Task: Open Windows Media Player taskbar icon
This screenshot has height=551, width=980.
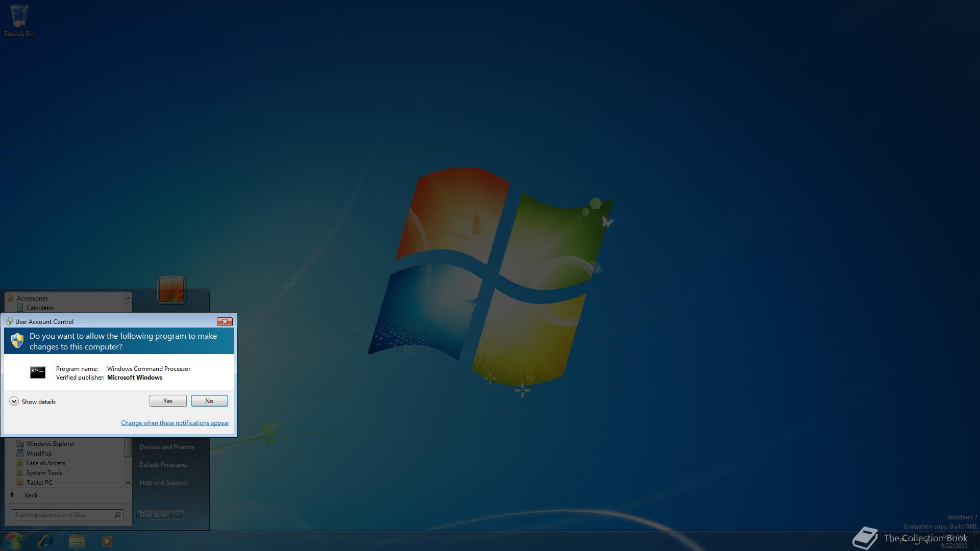Action: 107,541
